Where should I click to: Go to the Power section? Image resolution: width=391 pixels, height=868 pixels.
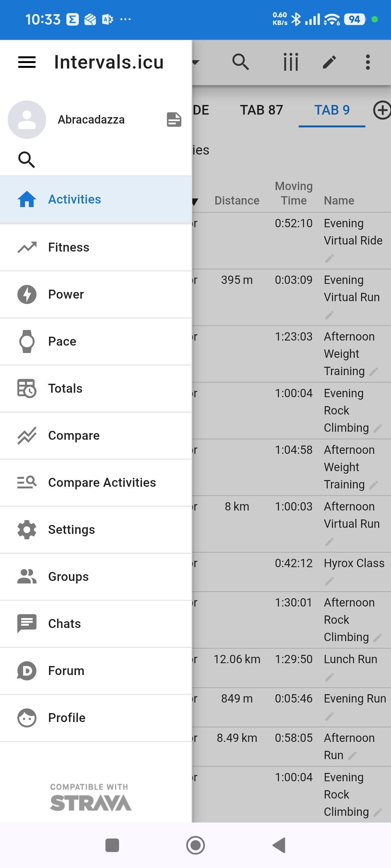[66, 294]
